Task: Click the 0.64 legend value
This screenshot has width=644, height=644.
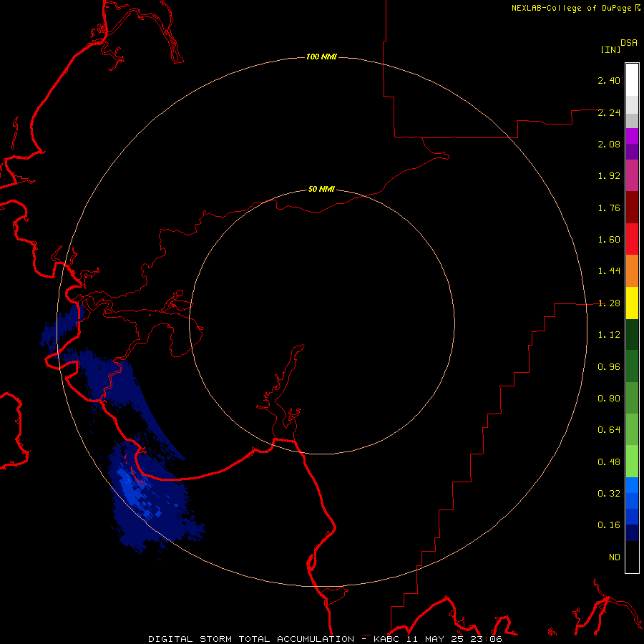Action: click(x=609, y=430)
